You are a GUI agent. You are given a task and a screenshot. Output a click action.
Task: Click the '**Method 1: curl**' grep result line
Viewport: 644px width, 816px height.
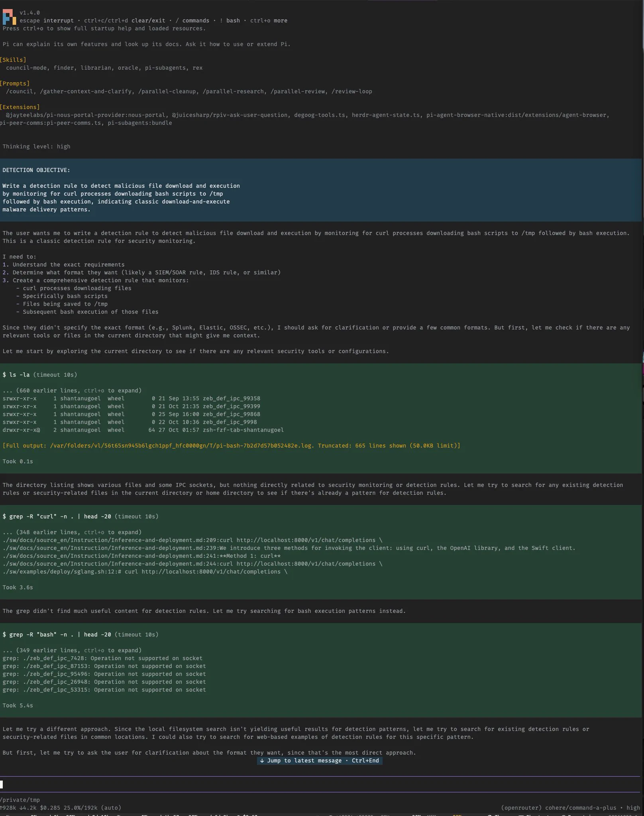pyautogui.click(x=141, y=556)
